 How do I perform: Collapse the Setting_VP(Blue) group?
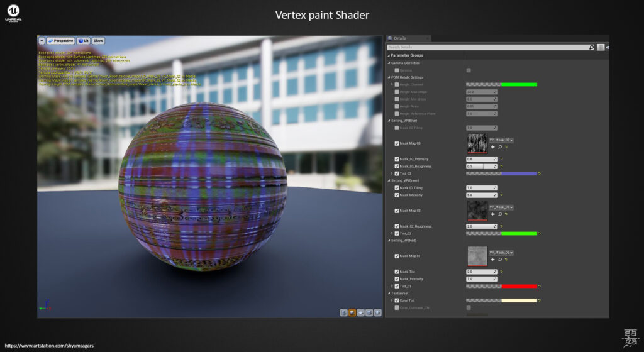(389, 121)
